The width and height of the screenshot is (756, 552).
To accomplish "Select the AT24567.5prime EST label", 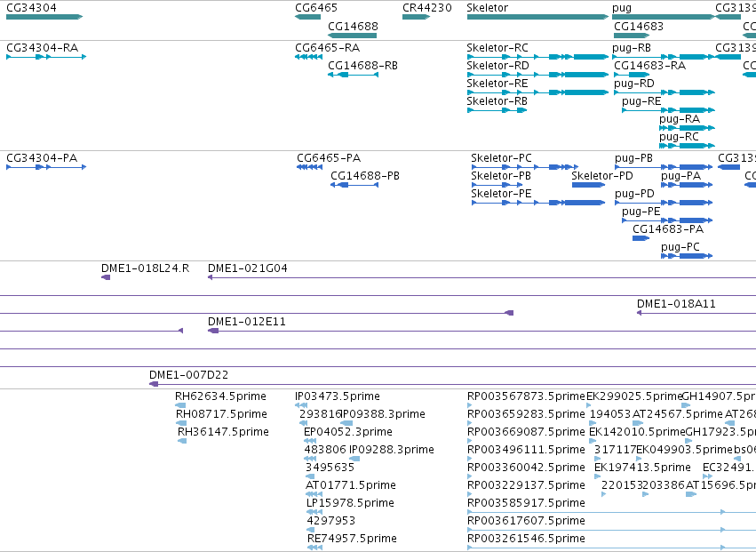I will 678,414.
